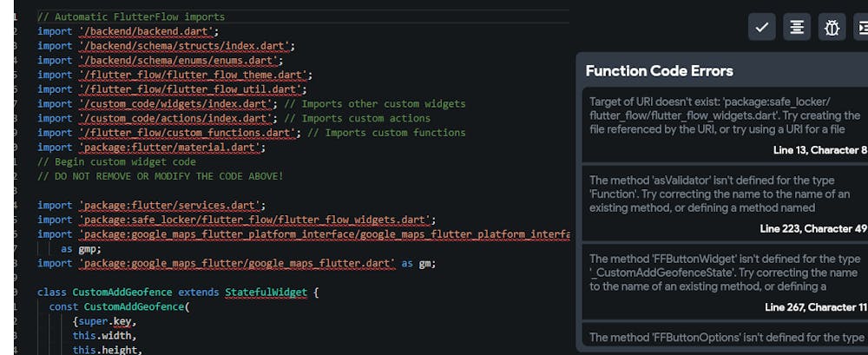Jump to Line 267, Character 11
Image resolution: width=868 pixels, height=355 pixels.
pyautogui.click(x=816, y=307)
